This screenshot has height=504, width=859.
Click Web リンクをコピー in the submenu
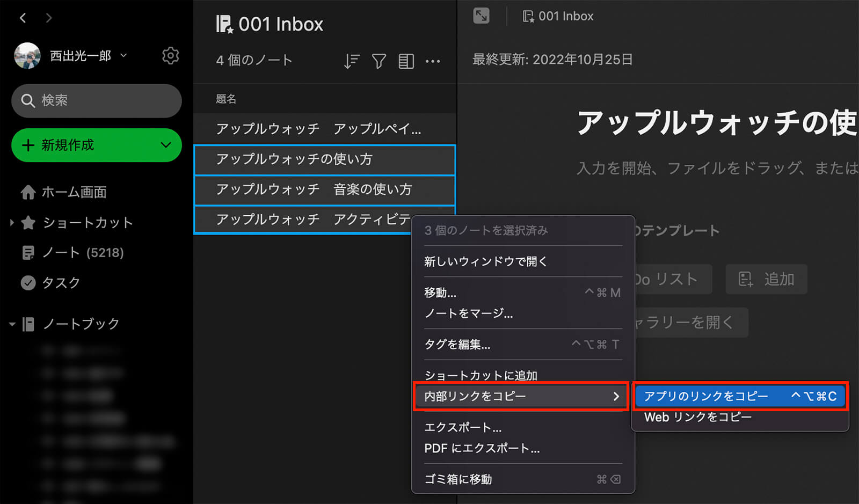[x=697, y=417]
